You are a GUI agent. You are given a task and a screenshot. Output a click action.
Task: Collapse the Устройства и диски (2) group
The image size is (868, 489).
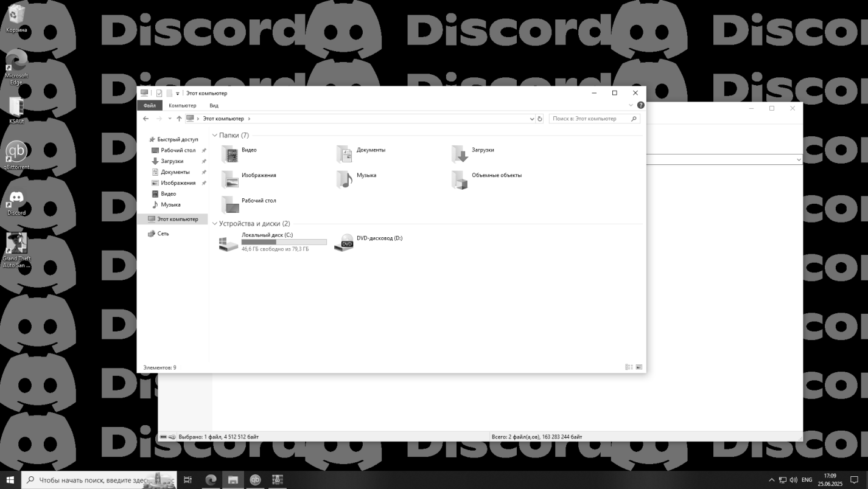[215, 224]
